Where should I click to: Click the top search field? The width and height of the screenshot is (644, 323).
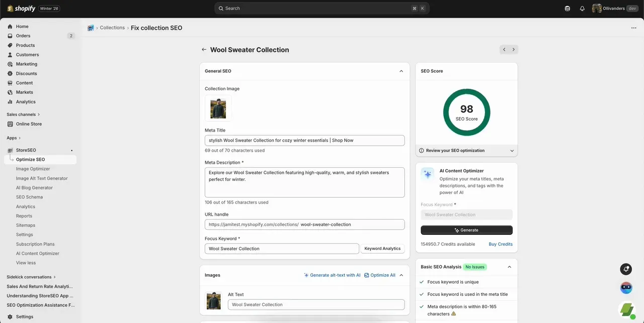(x=322, y=9)
